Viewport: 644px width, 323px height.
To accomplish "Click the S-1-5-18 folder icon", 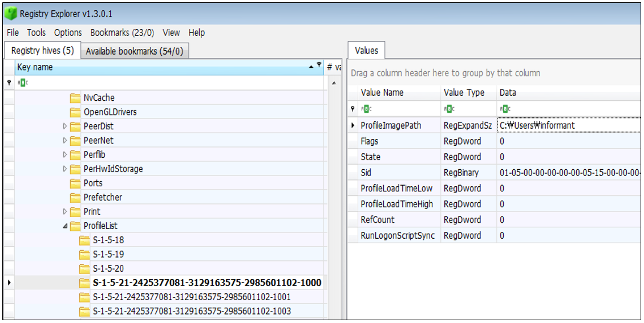I will click(x=84, y=240).
